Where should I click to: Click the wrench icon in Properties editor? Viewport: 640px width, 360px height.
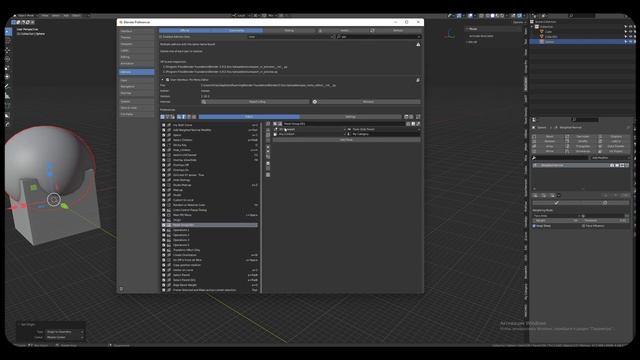(534, 158)
